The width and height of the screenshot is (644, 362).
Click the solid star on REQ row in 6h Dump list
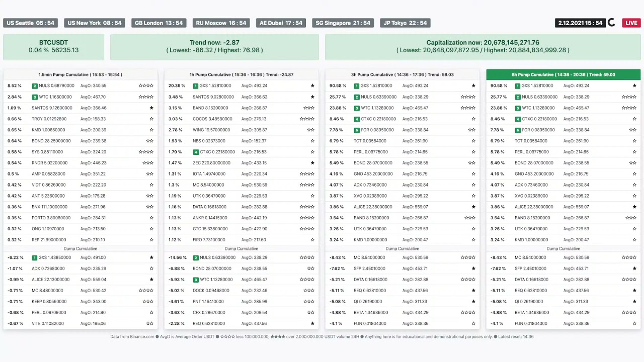[634, 291]
